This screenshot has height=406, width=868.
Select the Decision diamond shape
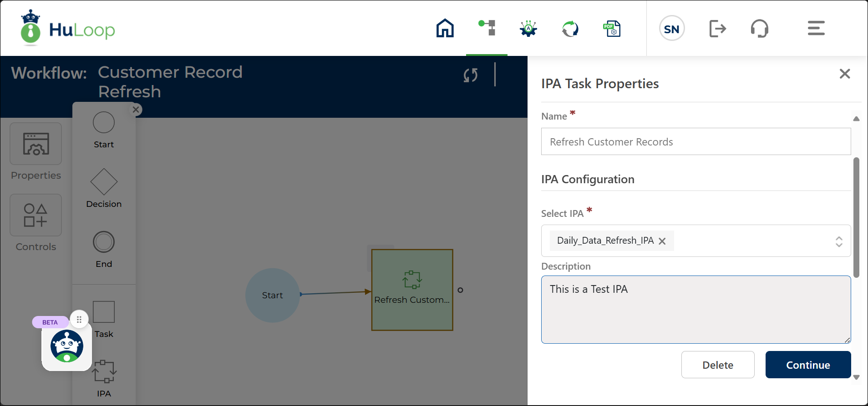pos(104,182)
